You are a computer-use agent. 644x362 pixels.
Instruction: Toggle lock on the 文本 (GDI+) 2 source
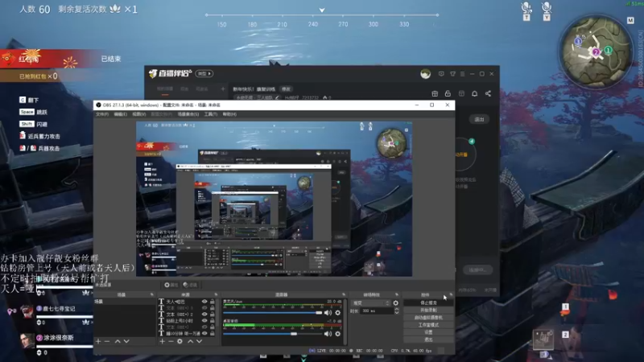click(213, 314)
